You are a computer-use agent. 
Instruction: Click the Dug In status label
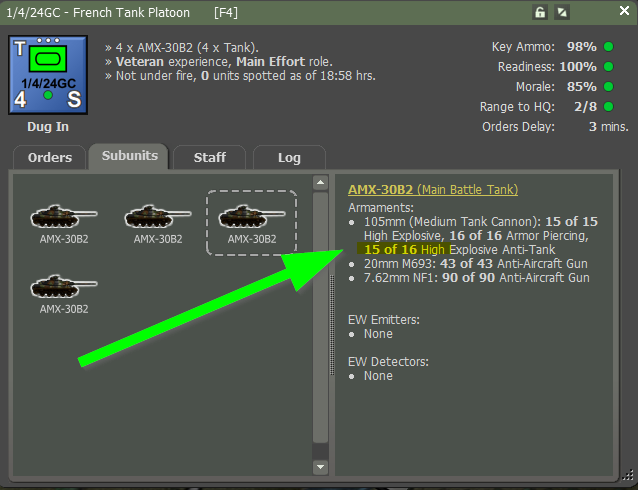(48, 127)
